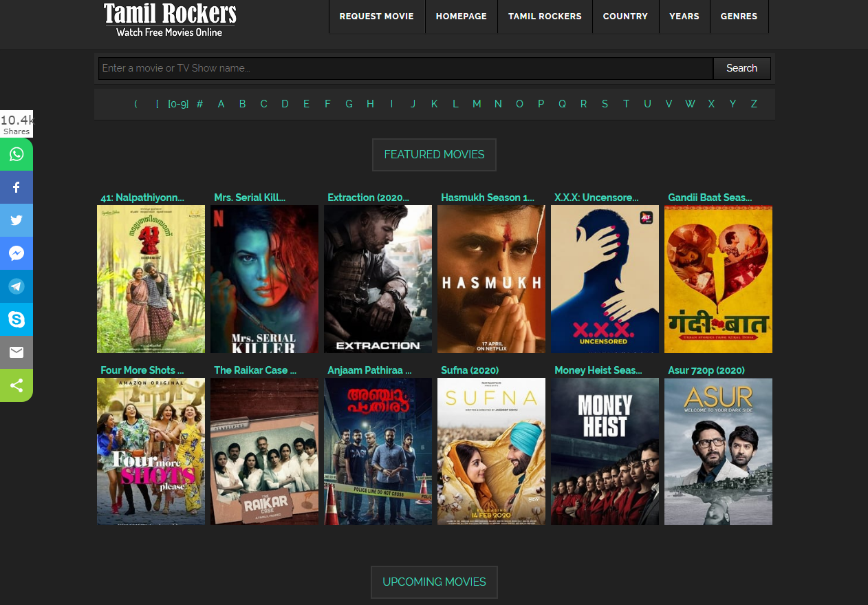This screenshot has width=868, height=605.
Task: Click the Tamil Rockers site logo
Action: tap(170, 19)
